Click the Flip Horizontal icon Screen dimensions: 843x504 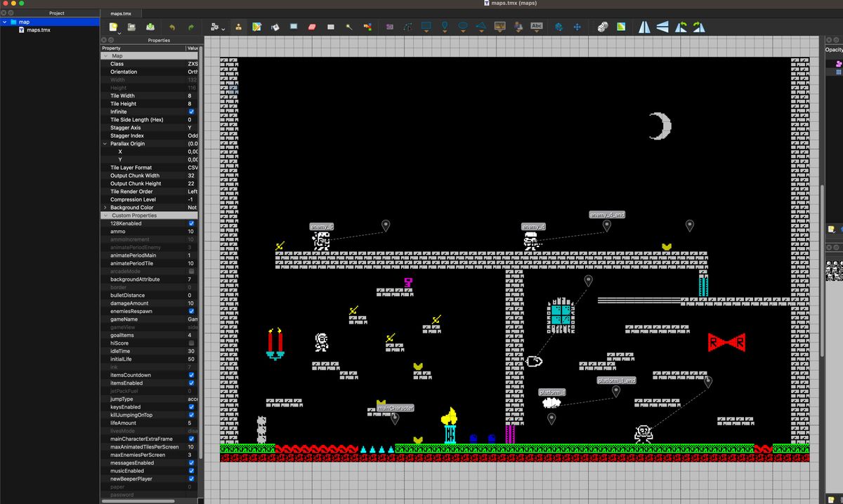coord(644,27)
